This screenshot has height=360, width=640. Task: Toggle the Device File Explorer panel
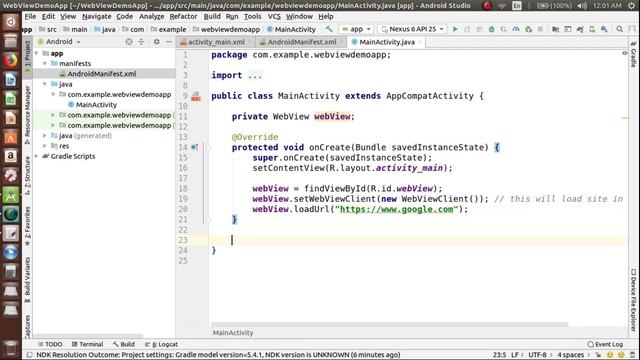[x=633, y=300]
